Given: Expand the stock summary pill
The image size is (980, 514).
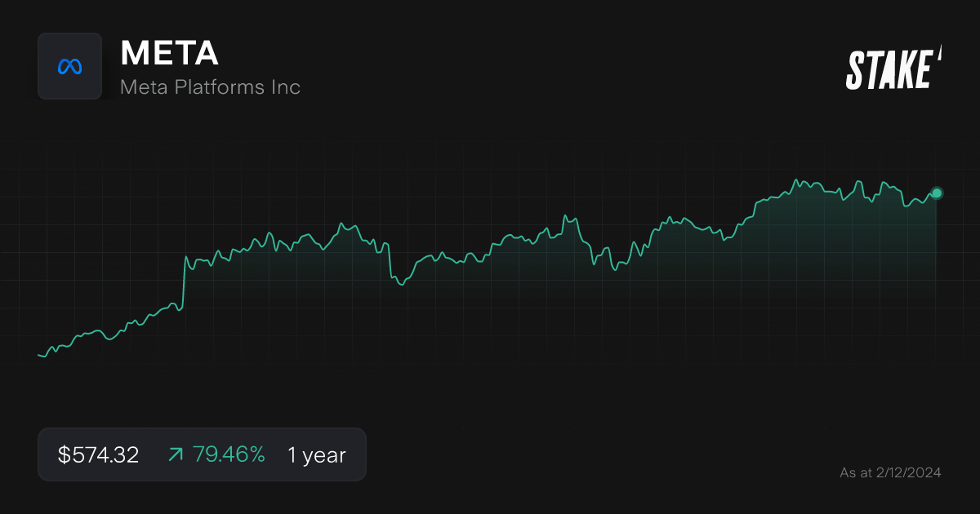Looking at the screenshot, I should click(202, 454).
